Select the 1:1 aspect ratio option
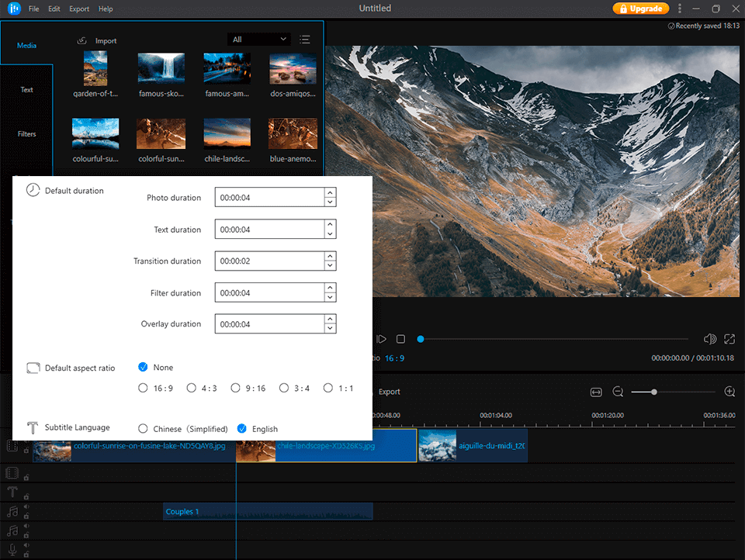Screen dimensions: 745x560 pos(328,388)
